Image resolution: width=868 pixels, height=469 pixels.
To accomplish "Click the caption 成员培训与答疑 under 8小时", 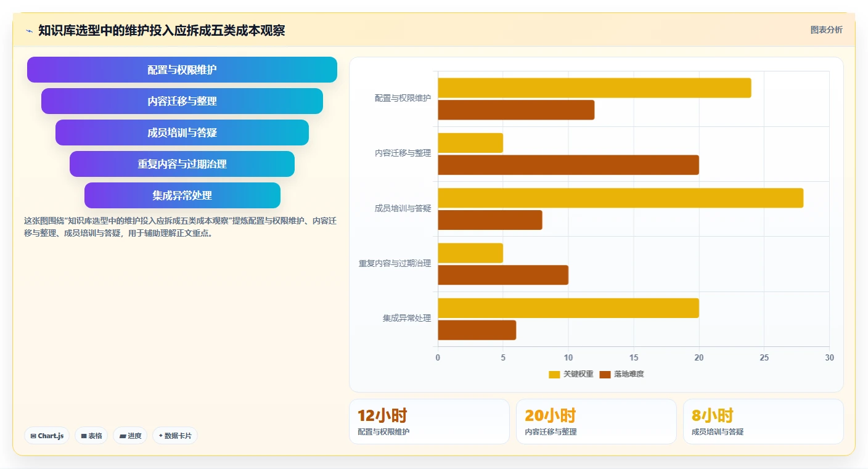I will (x=718, y=432).
